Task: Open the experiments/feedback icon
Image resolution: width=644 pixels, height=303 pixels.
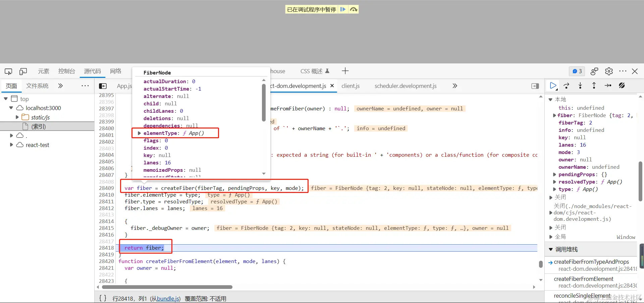Action: 594,71
